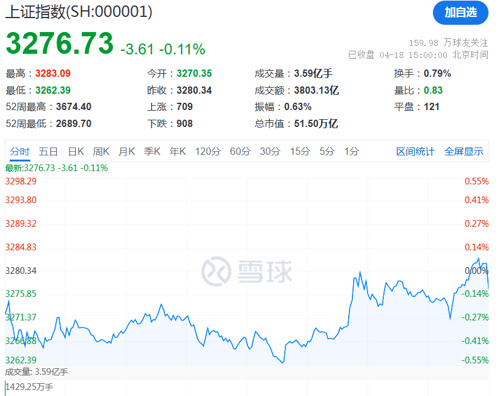
Task: Click the -0.55% percent axis label
Action: tap(475, 360)
